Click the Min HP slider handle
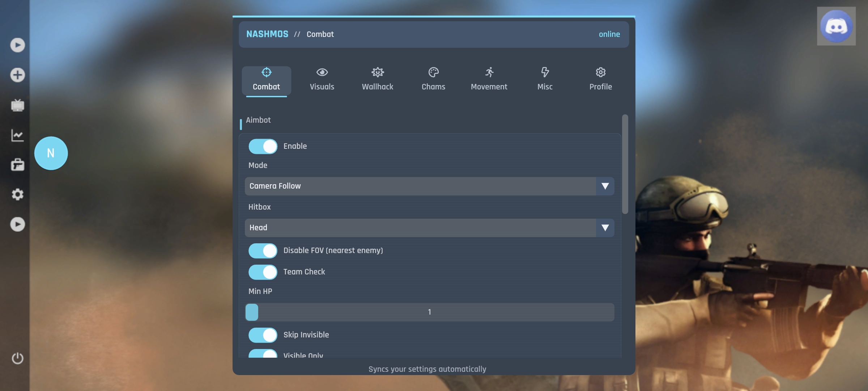 [x=252, y=312]
